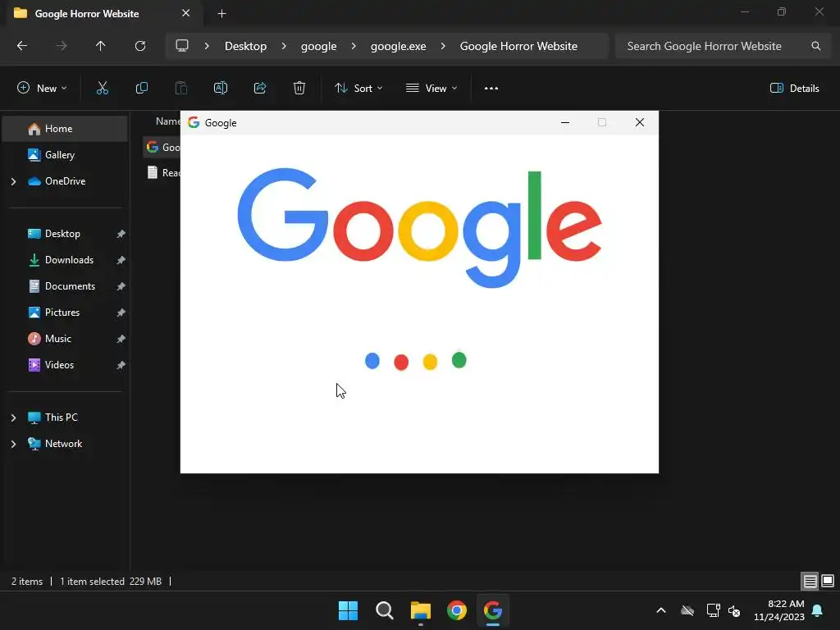Go up one folder level

(x=101, y=46)
